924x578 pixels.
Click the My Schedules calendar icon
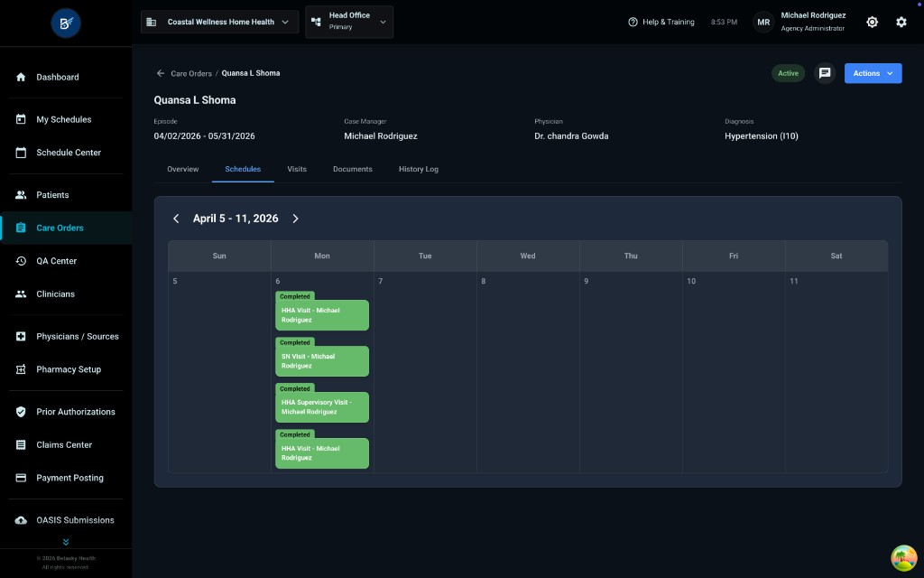pos(21,120)
